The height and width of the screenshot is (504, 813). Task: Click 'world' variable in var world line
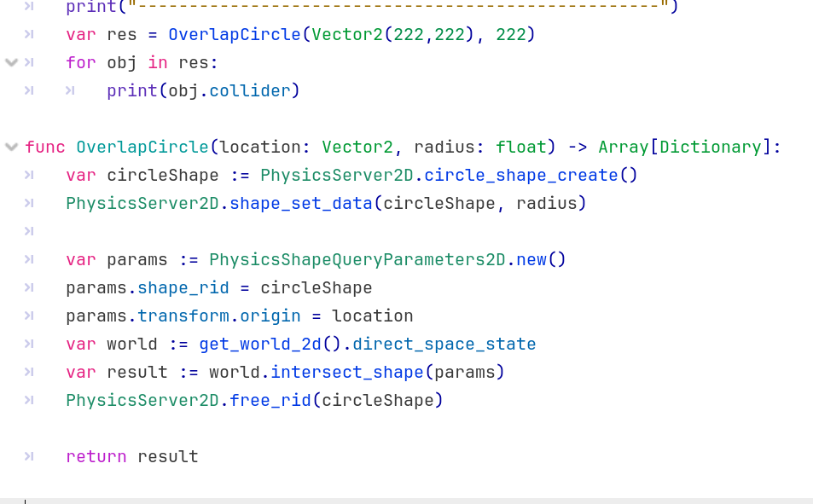pyautogui.click(x=132, y=345)
